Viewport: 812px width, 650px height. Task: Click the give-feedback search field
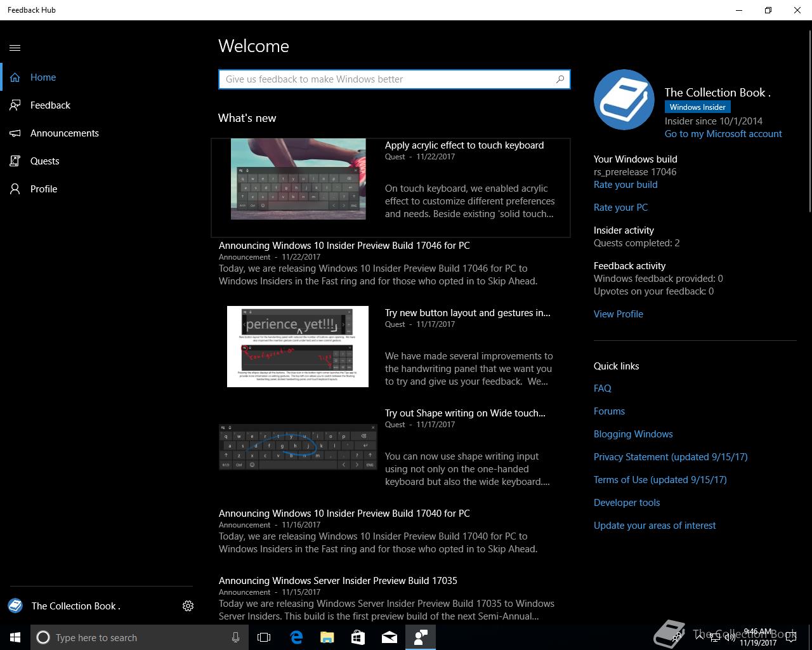[394, 79]
